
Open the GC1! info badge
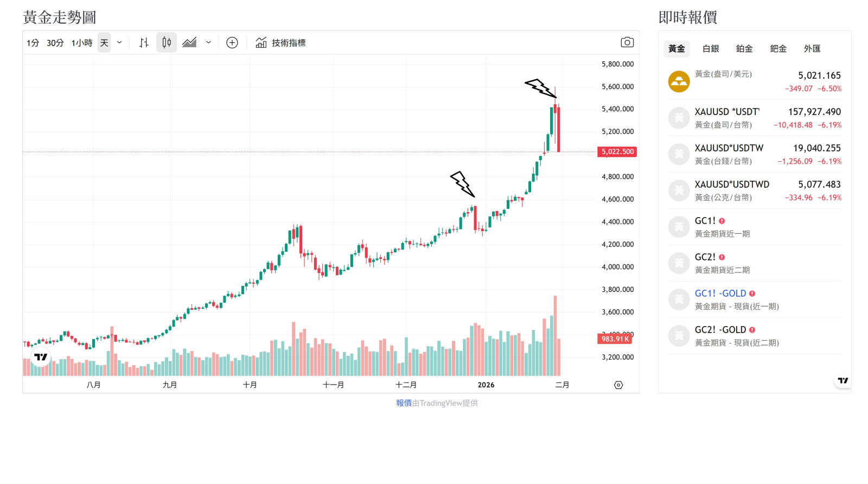(x=723, y=220)
